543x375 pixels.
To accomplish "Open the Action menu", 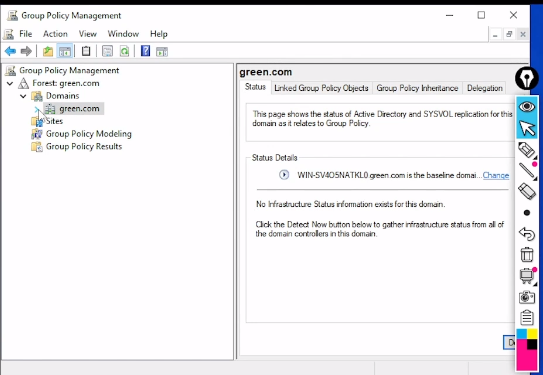I will [55, 34].
